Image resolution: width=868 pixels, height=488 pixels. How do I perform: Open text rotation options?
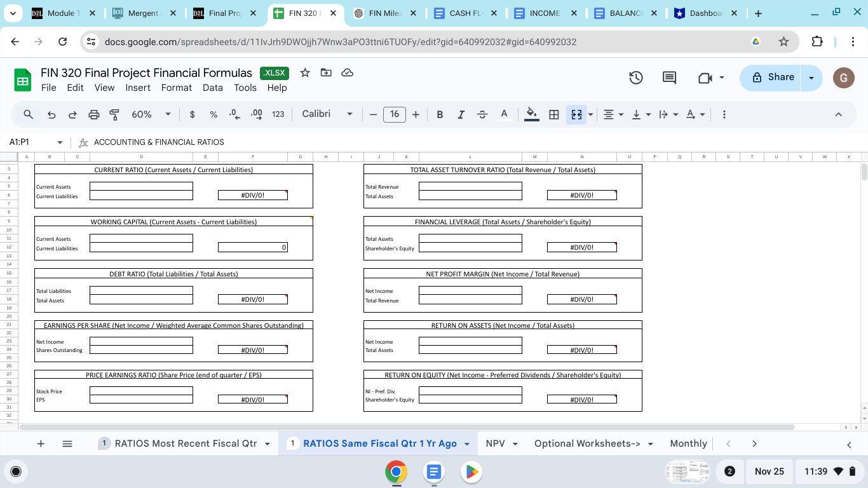(x=696, y=114)
